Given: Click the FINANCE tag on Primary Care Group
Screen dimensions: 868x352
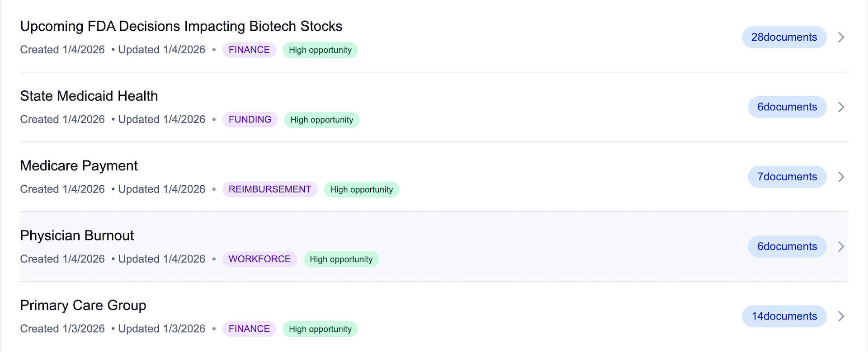Looking at the screenshot, I should 249,329.
